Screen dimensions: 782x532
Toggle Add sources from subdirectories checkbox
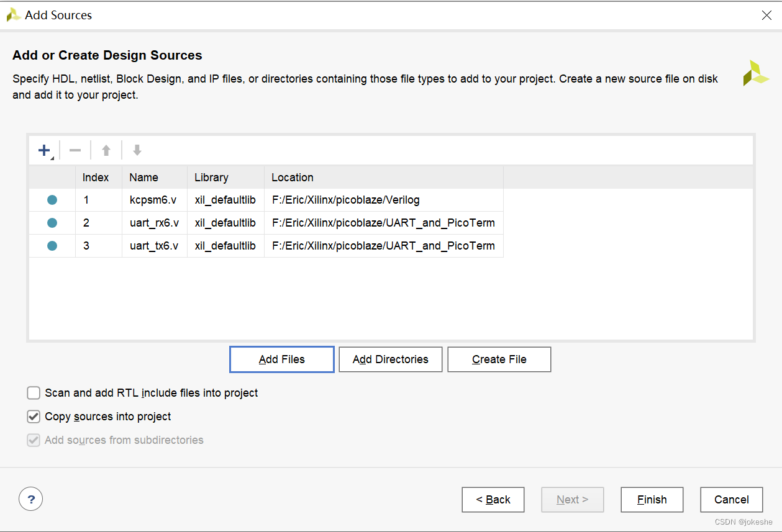(x=34, y=440)
